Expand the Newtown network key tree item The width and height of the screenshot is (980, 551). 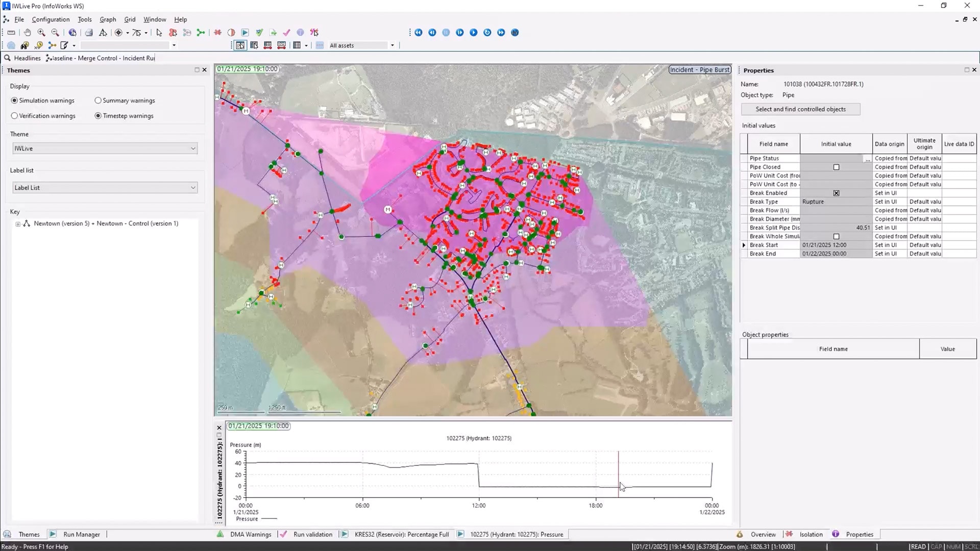click(x=18, y=223)
